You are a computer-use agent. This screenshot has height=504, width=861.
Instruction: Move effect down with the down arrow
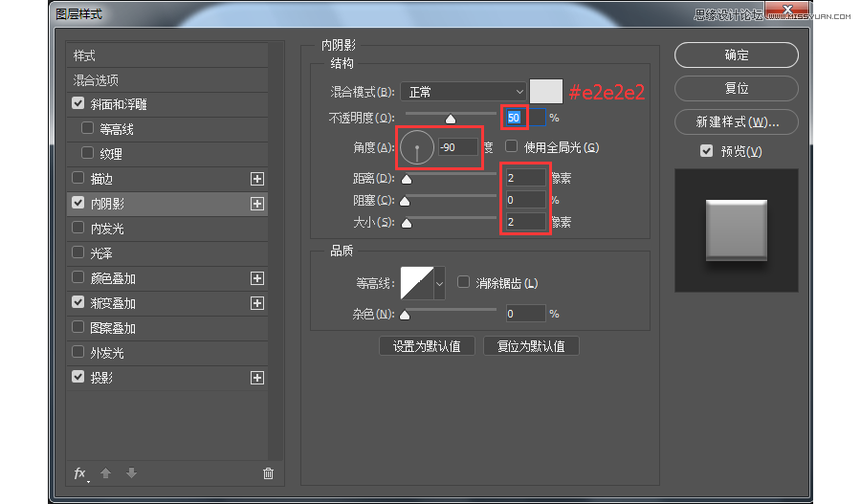tap(131, 473)
